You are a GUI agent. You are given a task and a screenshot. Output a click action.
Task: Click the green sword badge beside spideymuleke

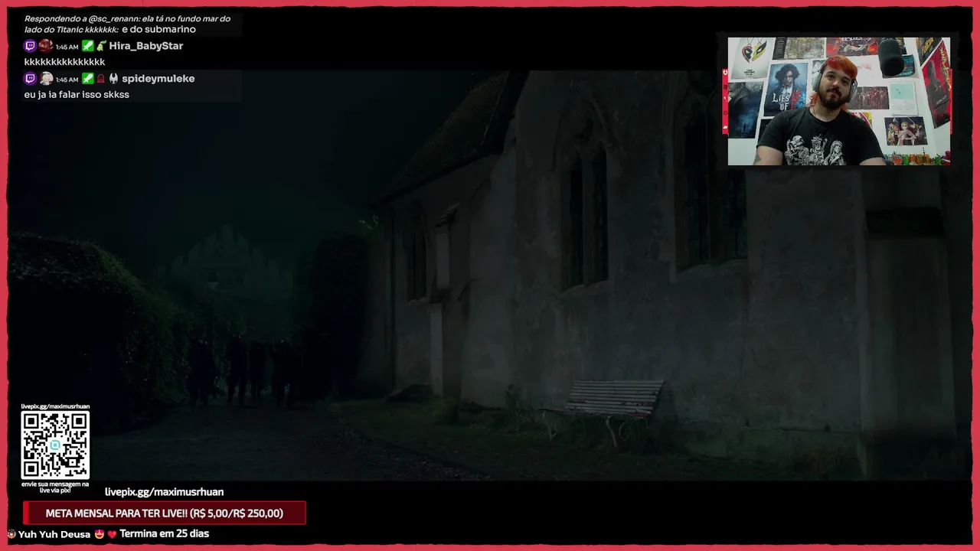point(88,78)
